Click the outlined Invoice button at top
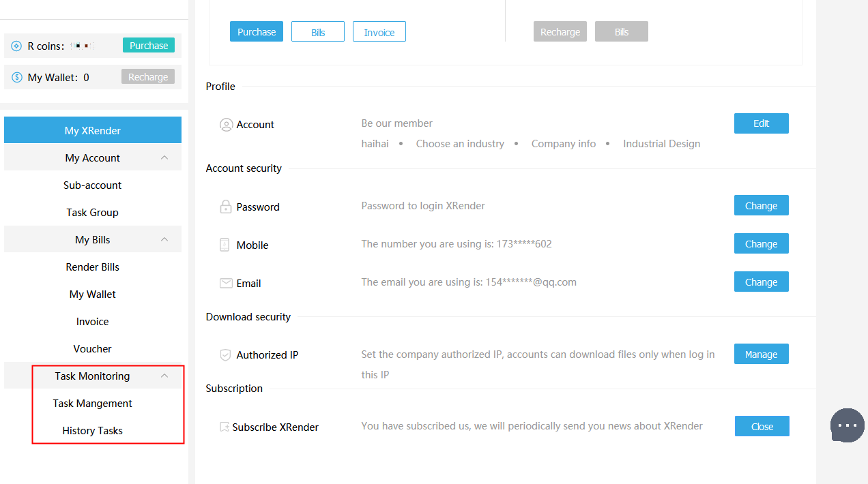 379,32
